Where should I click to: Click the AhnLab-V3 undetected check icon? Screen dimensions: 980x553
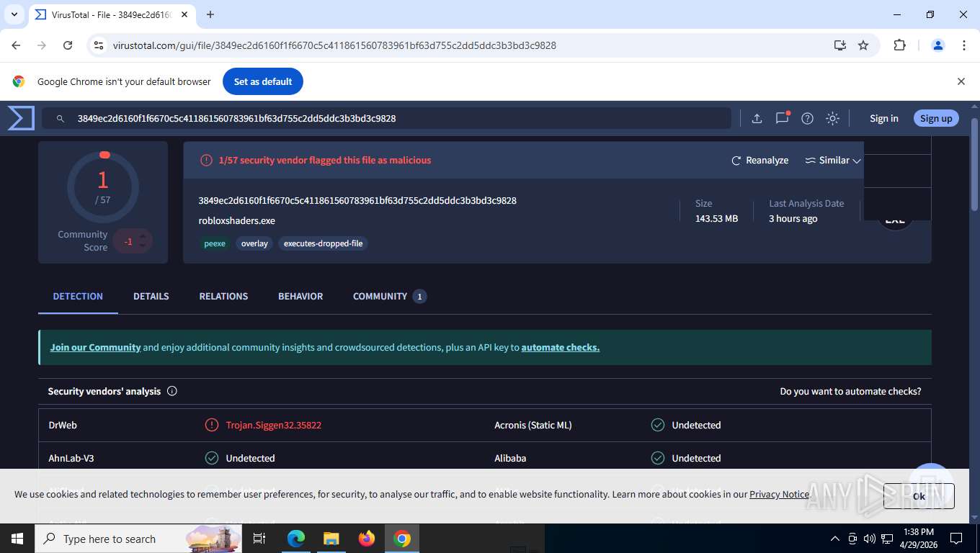(212, 458)
